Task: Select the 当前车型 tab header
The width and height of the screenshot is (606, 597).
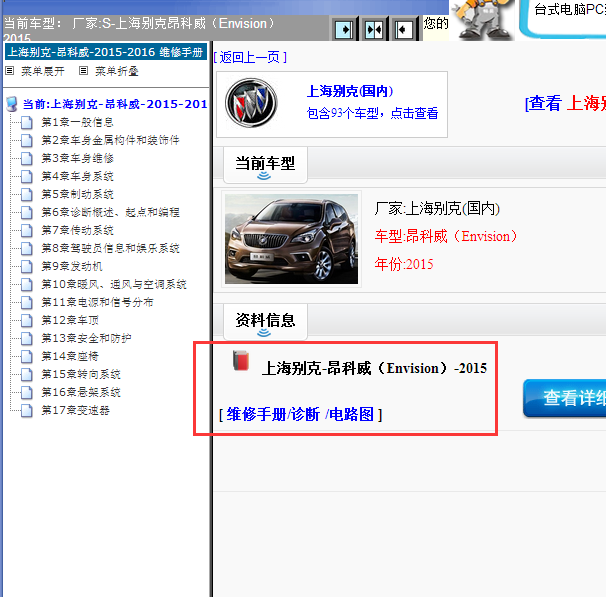Action: pyautogui.click(x=265, y=165)
